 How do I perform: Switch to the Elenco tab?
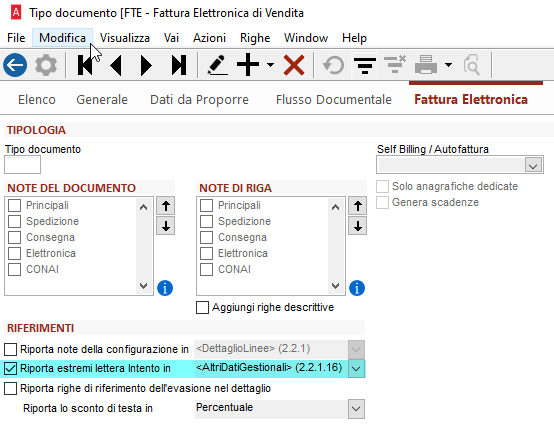(37, 100)
